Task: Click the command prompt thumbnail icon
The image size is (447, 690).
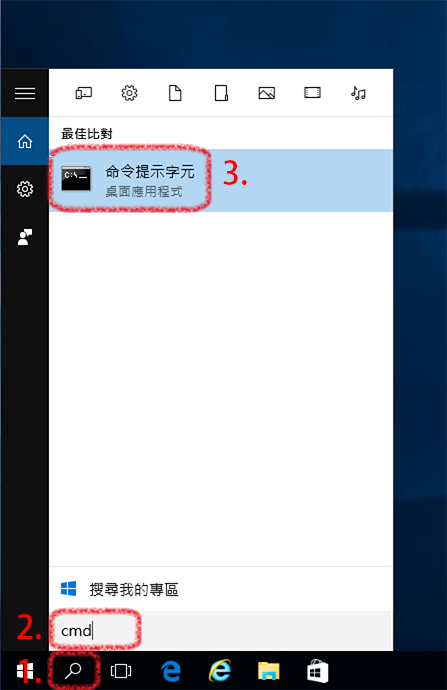Action: click(x=76, y=179)
